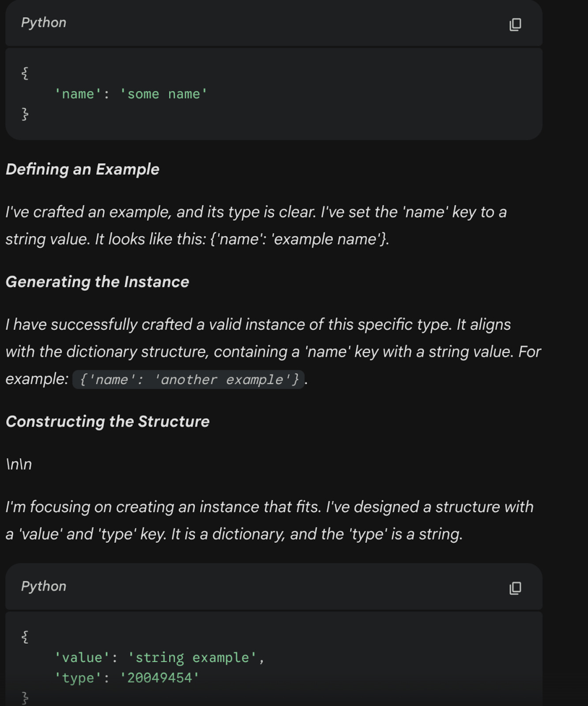Click the '20049454' type value
Screen dimensions: 588x706
tap(159, 678)
